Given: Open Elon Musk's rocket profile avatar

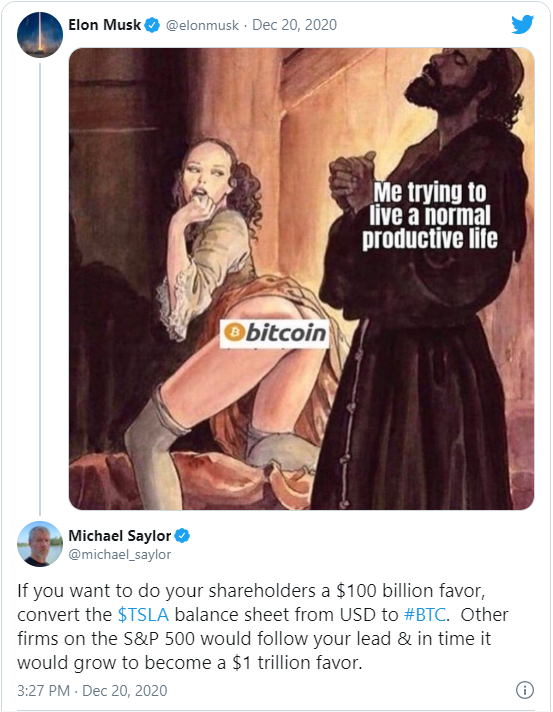Looking at the screenshot, I should (40, 35).
